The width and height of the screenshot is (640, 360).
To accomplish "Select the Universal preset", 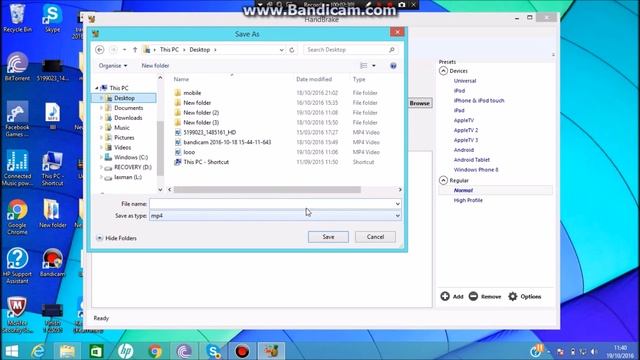I will 465,81.
